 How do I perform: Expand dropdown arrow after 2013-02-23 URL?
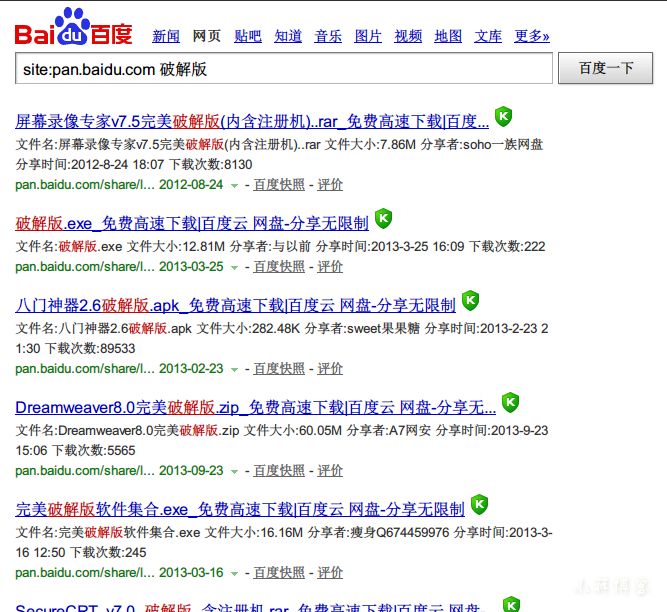(234, 370)
